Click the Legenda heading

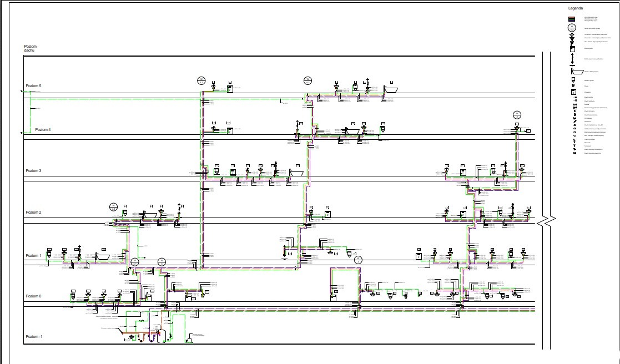[x=576, y=8]
